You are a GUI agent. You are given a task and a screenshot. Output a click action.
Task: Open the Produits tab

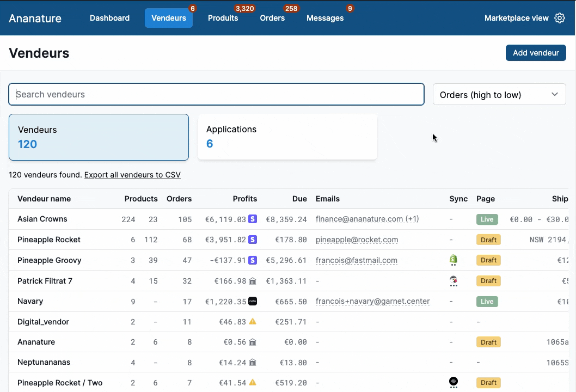click(x=223, y=18)
